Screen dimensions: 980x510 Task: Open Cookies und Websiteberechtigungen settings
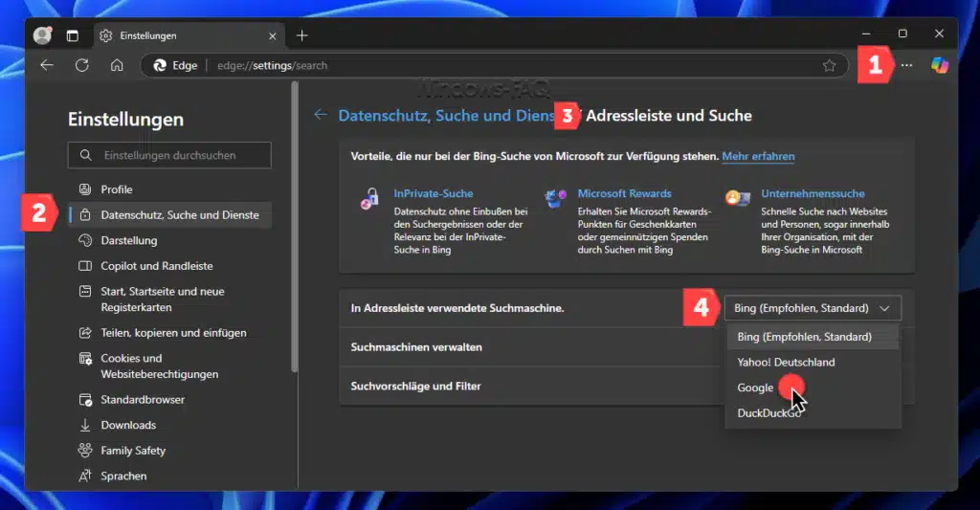pyautogui.click(x=170, y=366)
